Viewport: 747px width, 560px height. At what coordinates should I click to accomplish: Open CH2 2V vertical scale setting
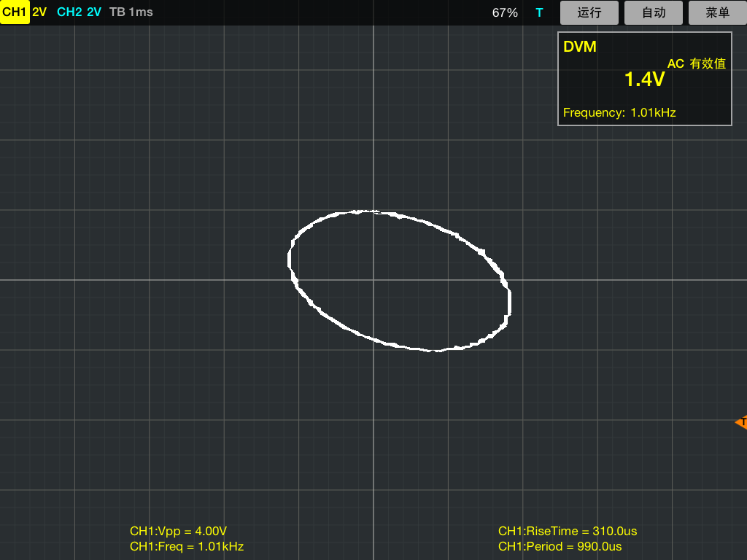[x=94, y=12]
